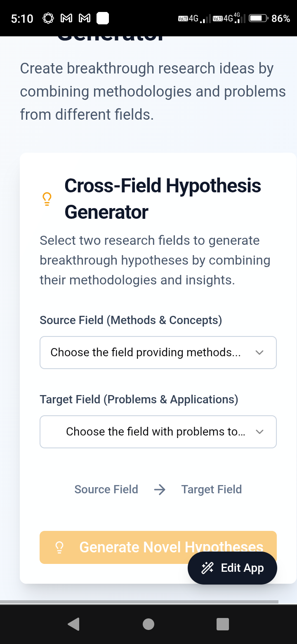
Task: Click the lightbulb icon beside the Cross-Field Hypothesis Generator heading
Action: coord(47,199)
